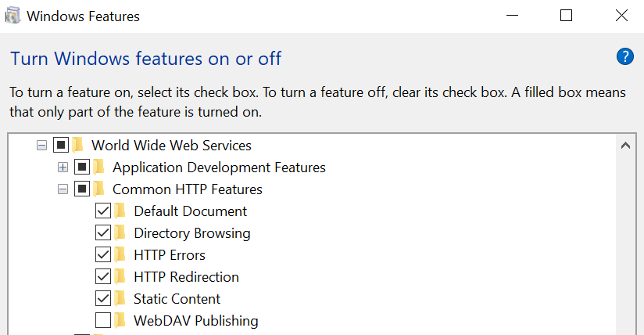Select the Directory Browsing label
The image size is (644, 335).
click(x=191, y=232)
